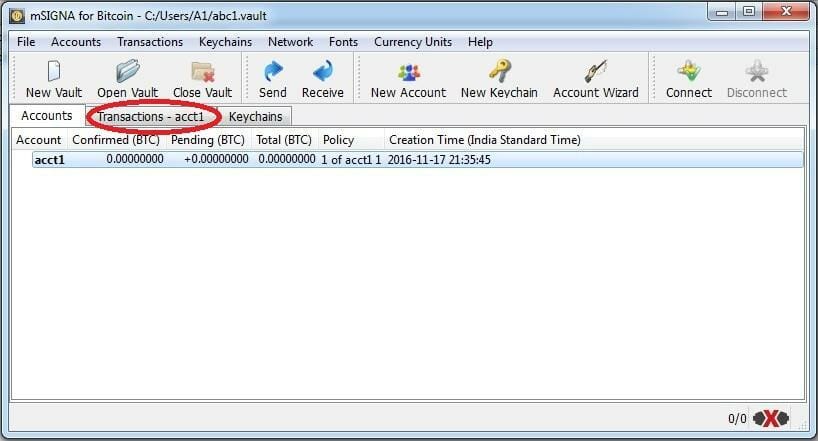This screenshot has width=818, height=441.
Task: Select the Receive arrow icon
Action: point(323,71)
